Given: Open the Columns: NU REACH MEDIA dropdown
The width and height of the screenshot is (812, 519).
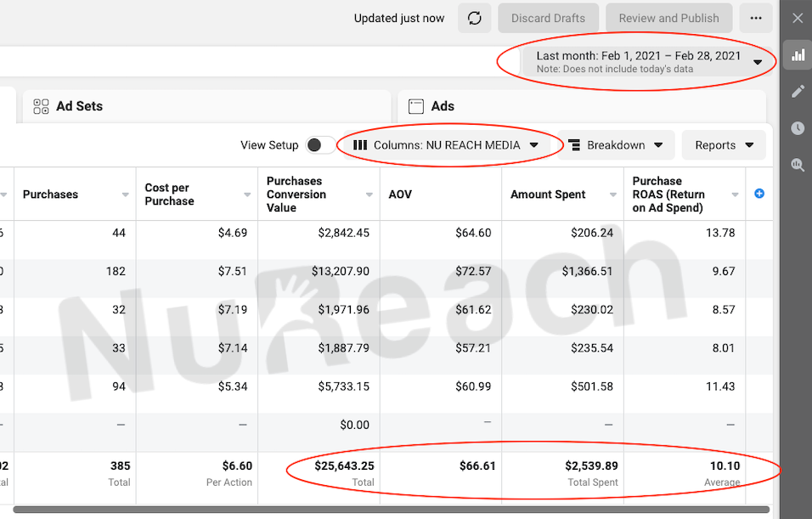Looking at the screenshot, I should [447, 145].
